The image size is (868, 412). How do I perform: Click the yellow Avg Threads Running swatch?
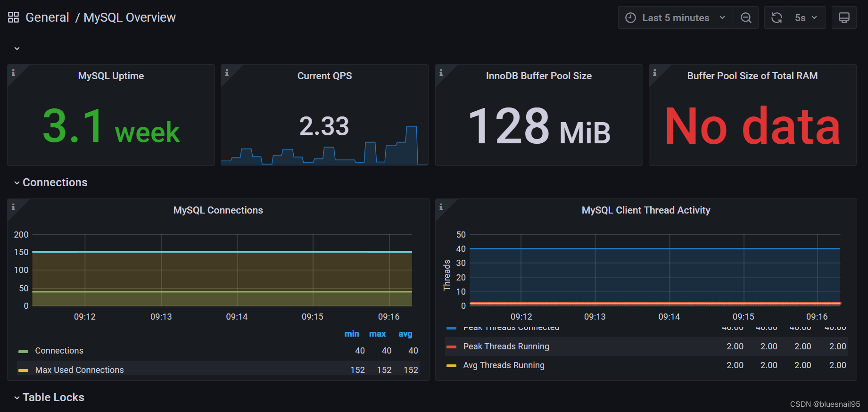point(451,366)
